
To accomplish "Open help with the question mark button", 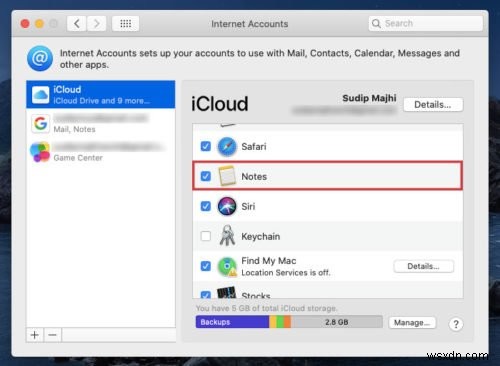I will point(456,324).
